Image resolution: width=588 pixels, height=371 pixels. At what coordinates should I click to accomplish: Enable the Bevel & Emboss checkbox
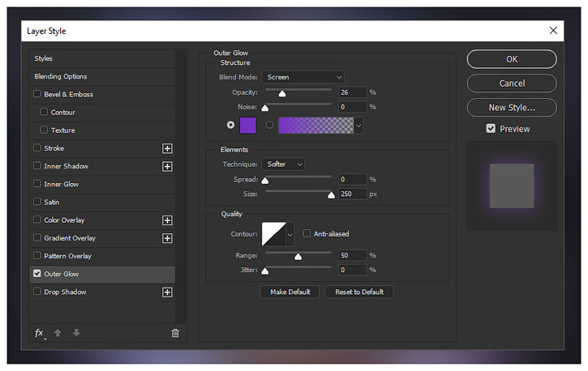pyautogui.click(x=36, y=94)
